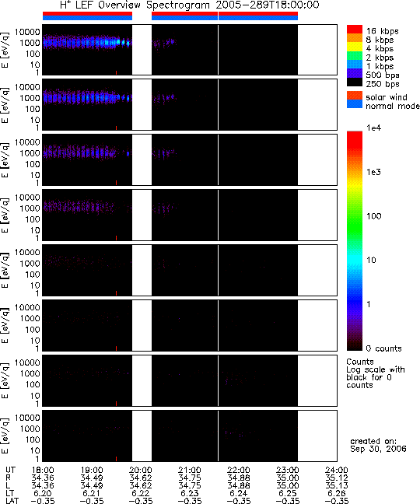Click the first red-blue mode bar segment above plots
This screenshot has width=420, height=504.
[x=87, y=16]
